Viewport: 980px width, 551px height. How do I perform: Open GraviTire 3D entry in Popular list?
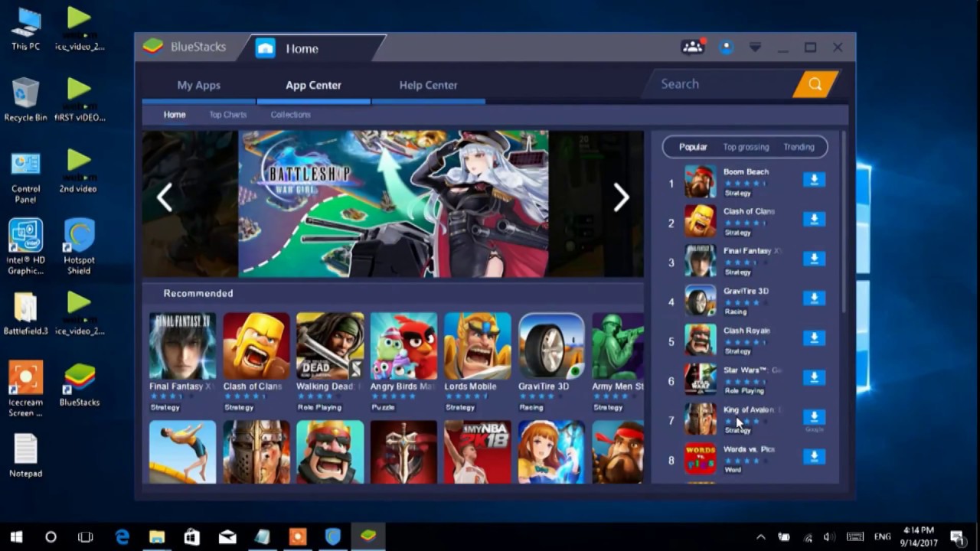point(733,301)
